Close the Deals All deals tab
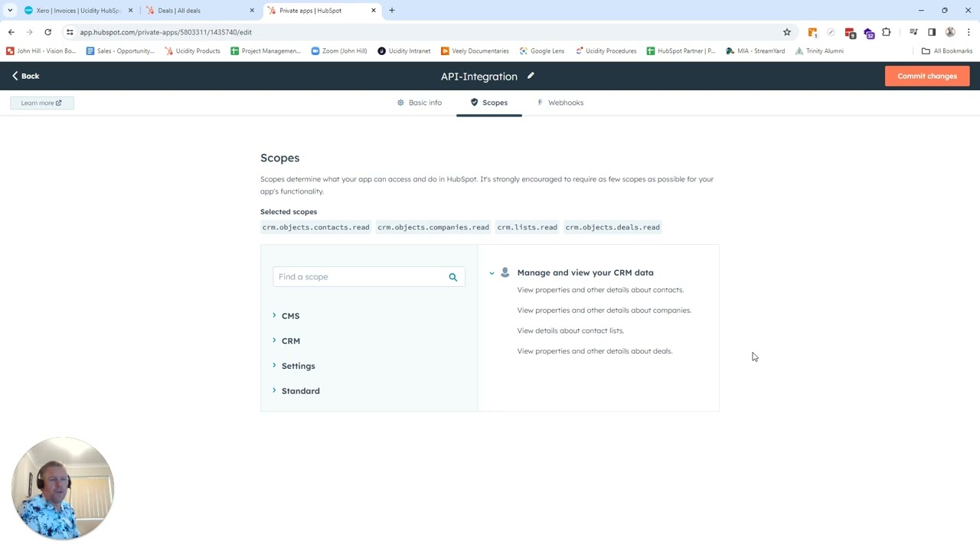Screen dimensions: 980x551 (x=252, y=11)
